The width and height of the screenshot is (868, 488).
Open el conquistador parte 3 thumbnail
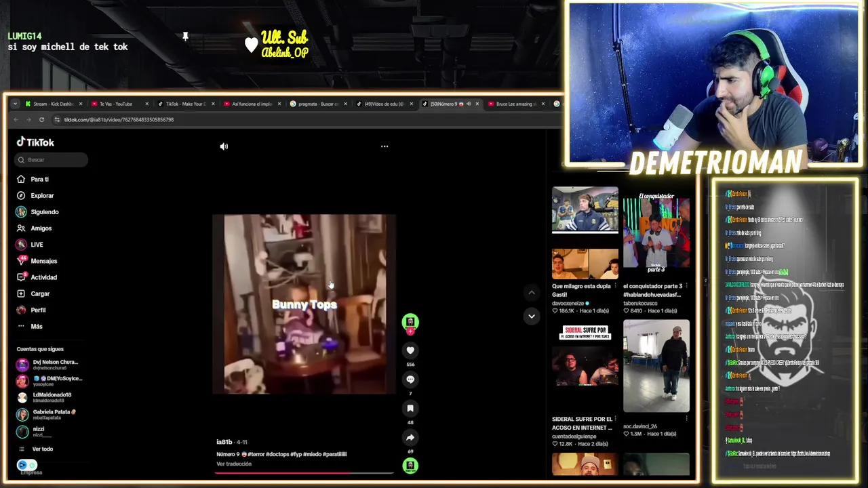tap(656, 232)
